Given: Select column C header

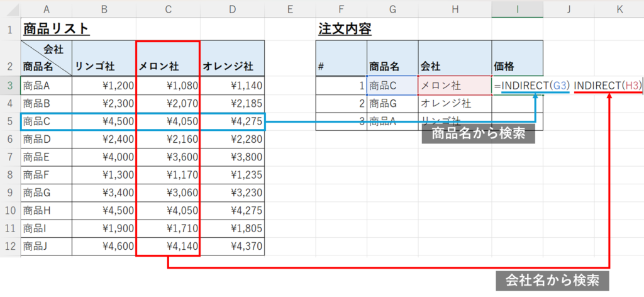Looking at the screenshot, I should click(x=168, y=9).
